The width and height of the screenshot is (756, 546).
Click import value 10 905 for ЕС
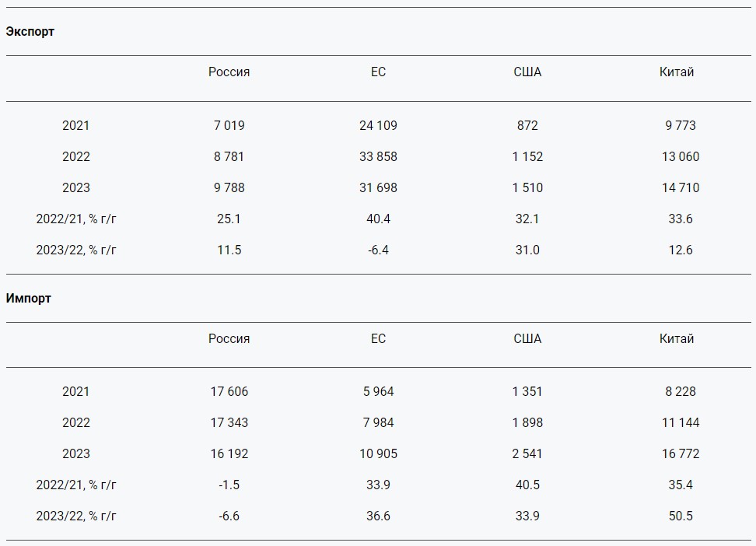click(x=379, y=453)
